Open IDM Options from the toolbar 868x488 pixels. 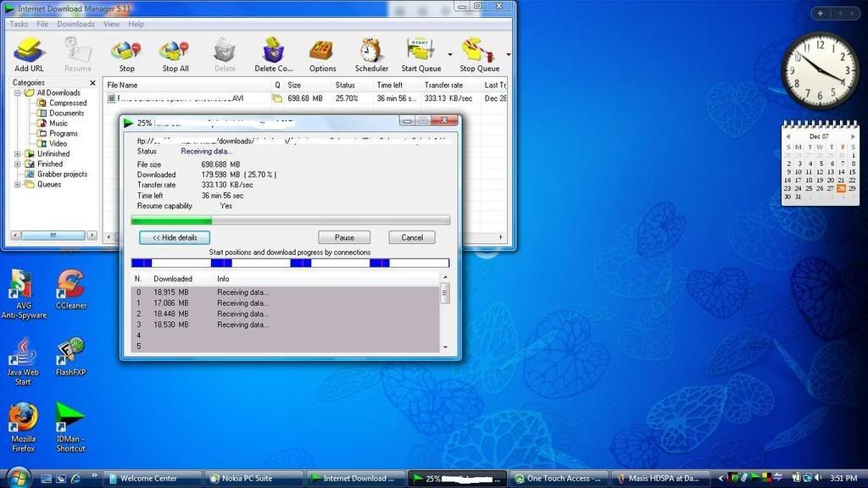pyautogui.click(x=322, y=53)
